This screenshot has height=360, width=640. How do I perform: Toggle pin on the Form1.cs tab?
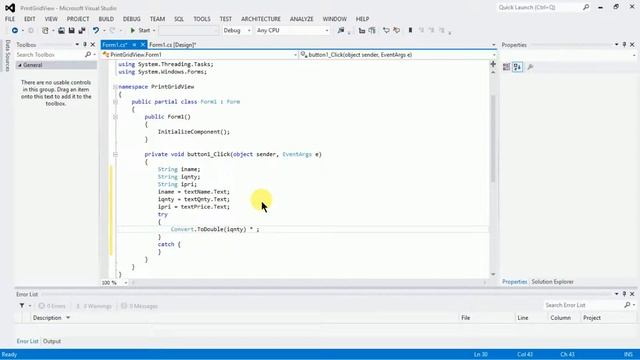pos(134,44)
